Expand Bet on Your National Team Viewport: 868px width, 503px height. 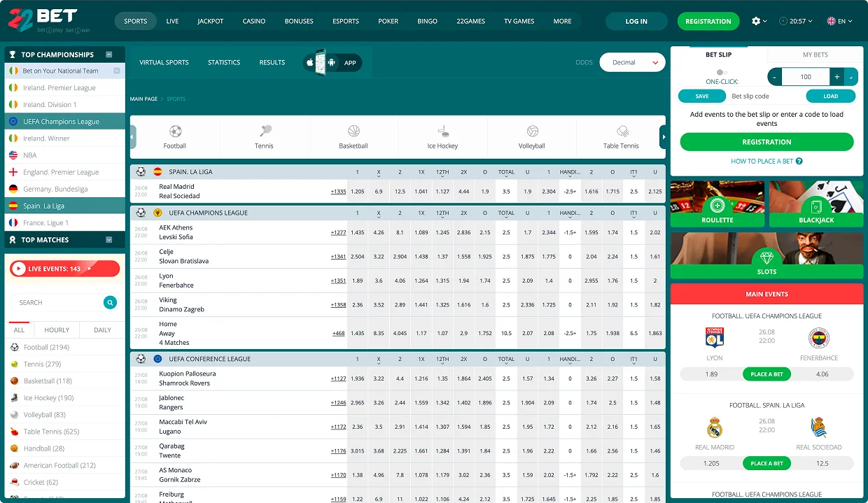[117, 71]
